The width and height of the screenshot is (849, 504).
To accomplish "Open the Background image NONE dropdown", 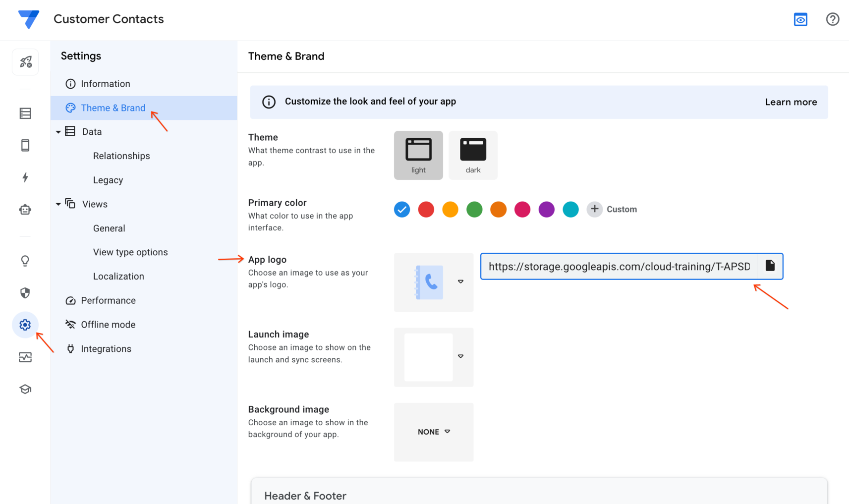I will (434, 432).
